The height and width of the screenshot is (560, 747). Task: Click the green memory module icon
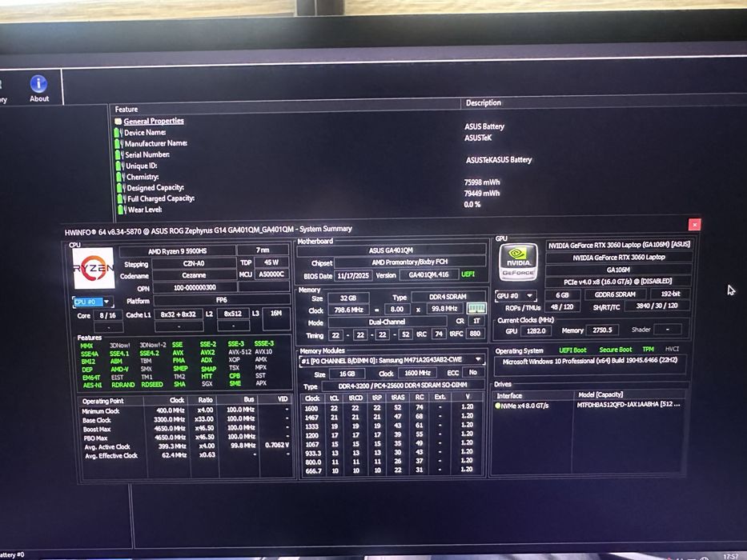476,309
